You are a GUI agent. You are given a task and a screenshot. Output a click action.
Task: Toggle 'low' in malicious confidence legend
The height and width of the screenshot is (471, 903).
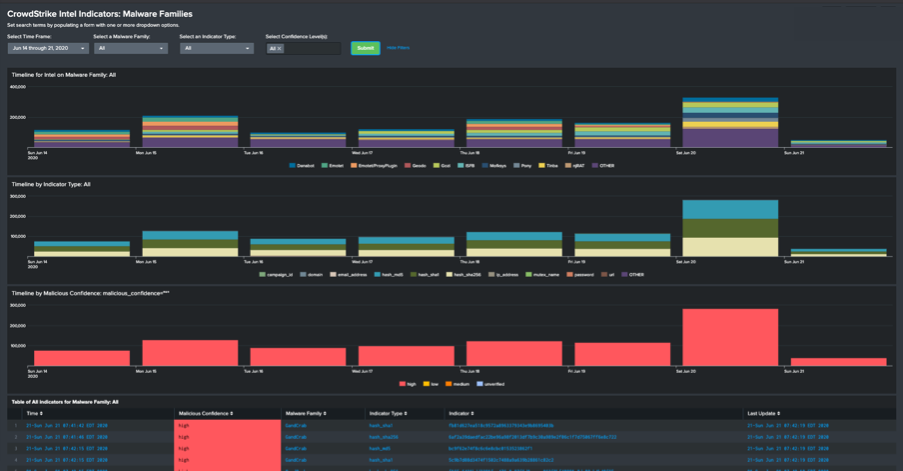pyautogui.click(x=431, y=384)
